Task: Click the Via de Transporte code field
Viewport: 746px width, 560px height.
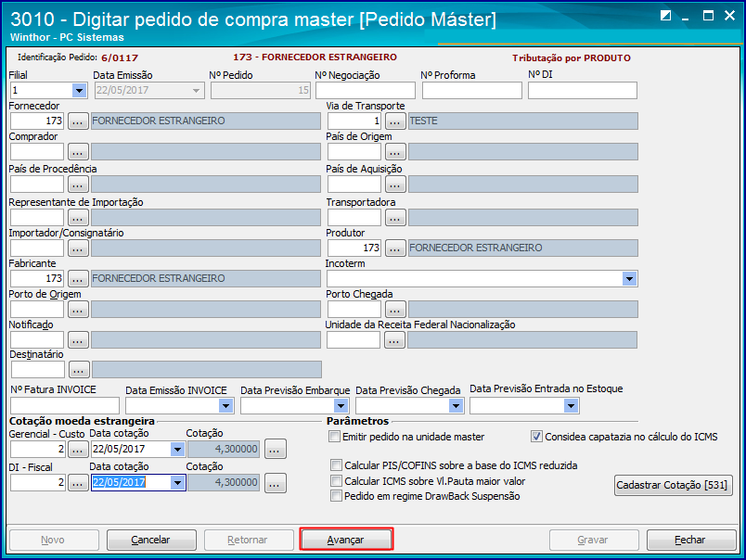Action: pos(354,121)
